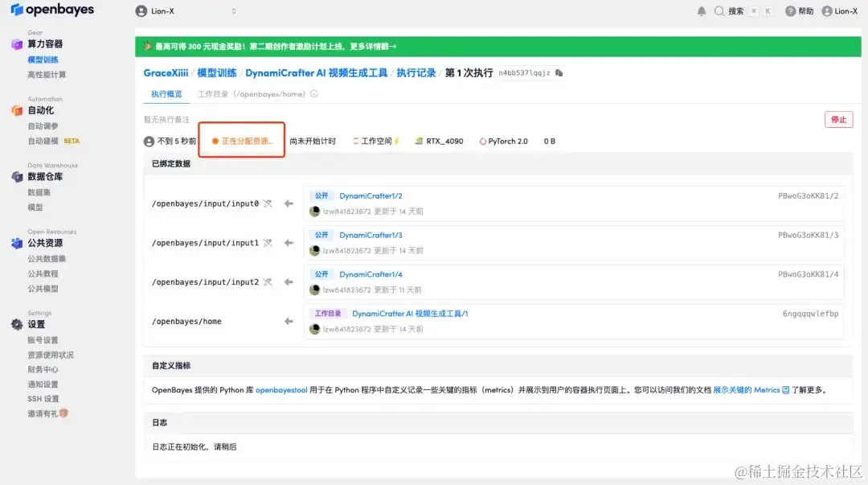Switch to 执行概览 tab
Viewport: 868px width, 485px height.
pos(166,94)
